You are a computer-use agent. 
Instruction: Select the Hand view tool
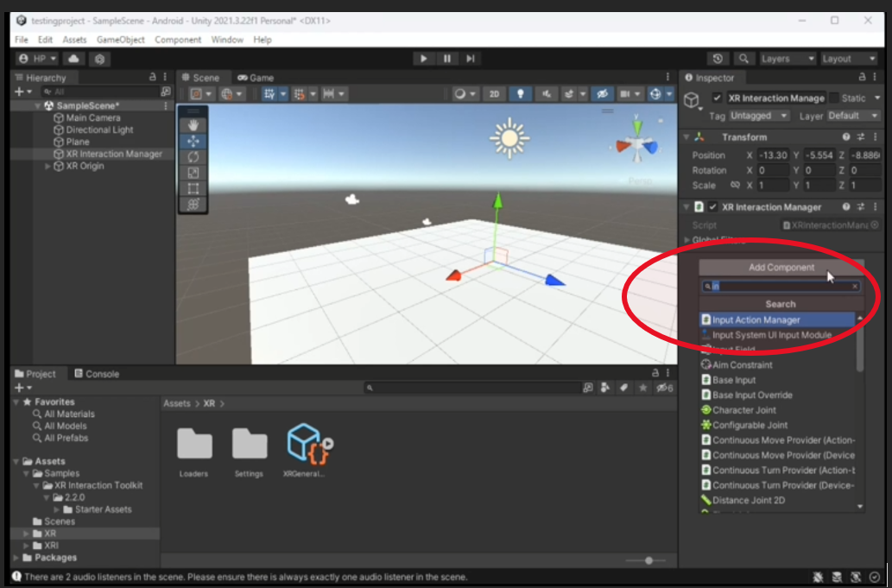coord(193,125)
